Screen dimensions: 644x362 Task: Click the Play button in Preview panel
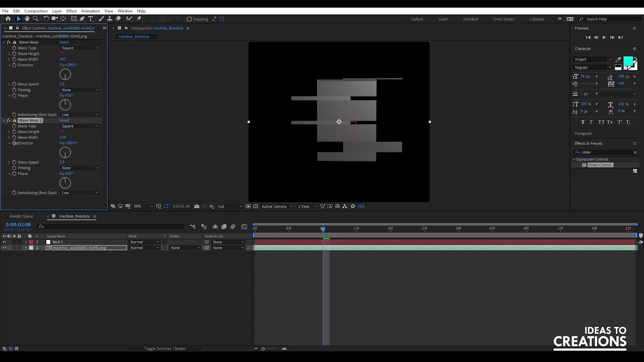(604, 37)
